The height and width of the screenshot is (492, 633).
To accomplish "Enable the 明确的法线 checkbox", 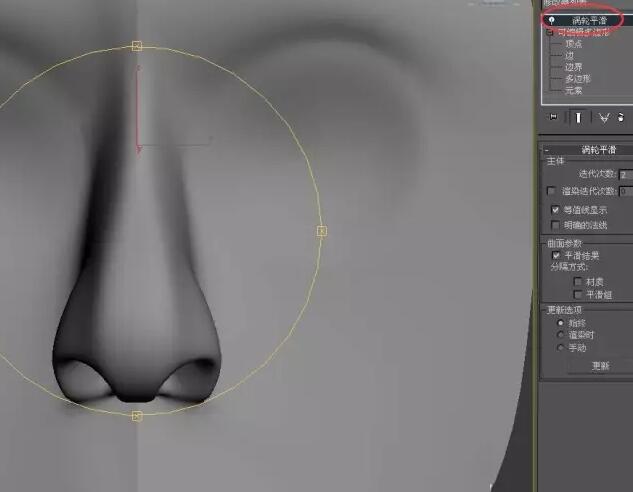I will click(x=555, y=225).
